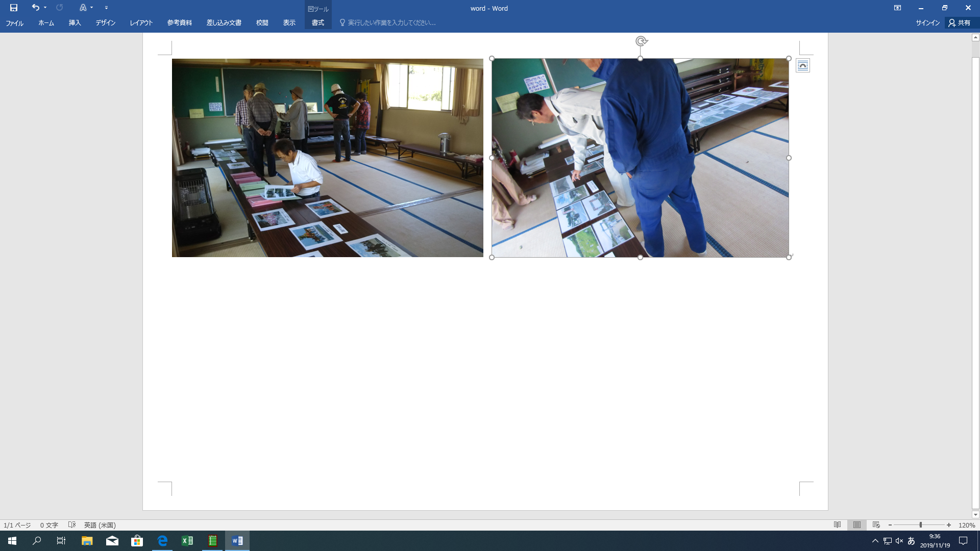Open Microsoft Store from taskbar

(x=137, y=541)
